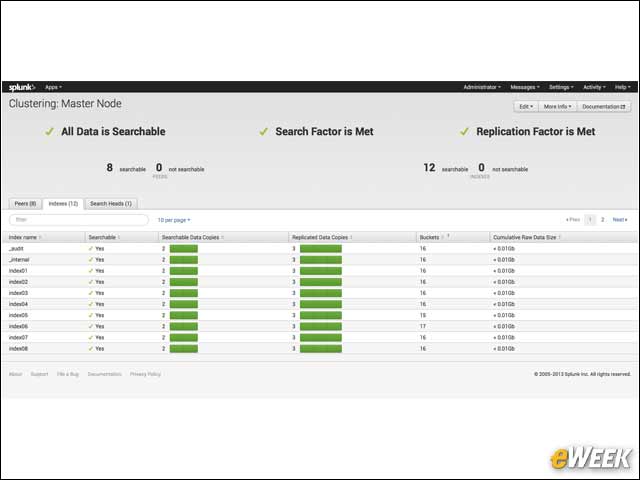
Task: Sort by Searchable Data Copies column
Action: (191, 237)
